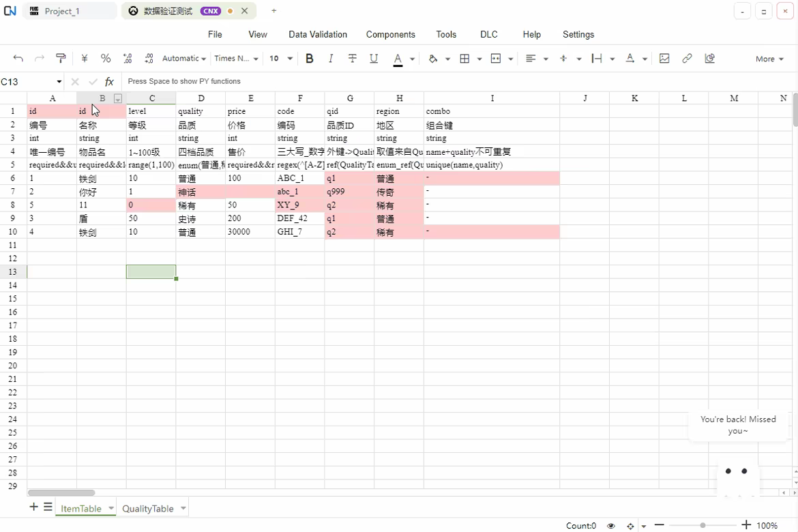The width and height of the screenshot is (798, 532).
Task: Toggle bold formatting
Action: tap(310, 59)
